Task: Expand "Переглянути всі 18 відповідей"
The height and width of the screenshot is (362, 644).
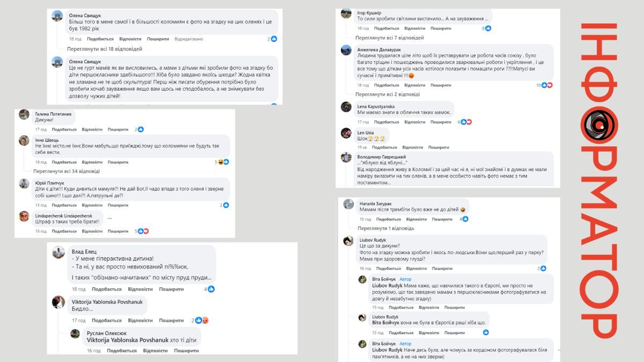Action: pyautogui.click(x=105, y=49)
